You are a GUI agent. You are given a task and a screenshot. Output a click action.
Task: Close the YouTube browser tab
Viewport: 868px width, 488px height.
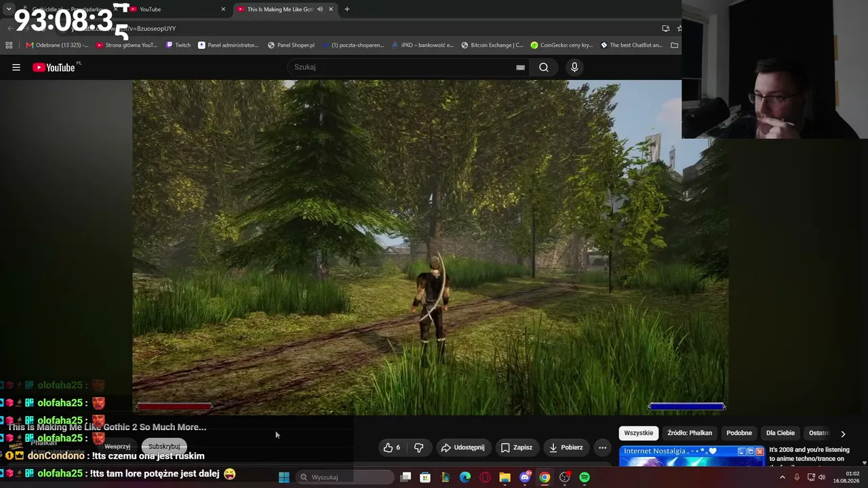tap(223, 9)
